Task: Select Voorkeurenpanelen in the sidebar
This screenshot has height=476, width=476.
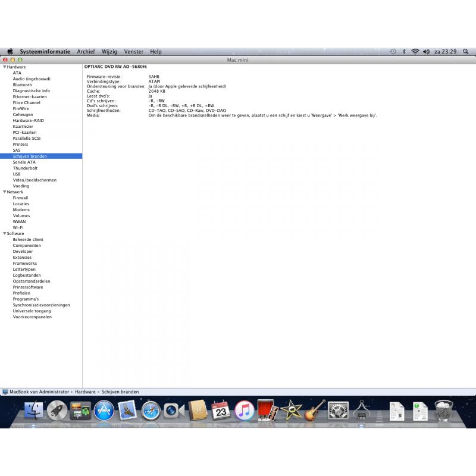Action: (x=32, y=317)
